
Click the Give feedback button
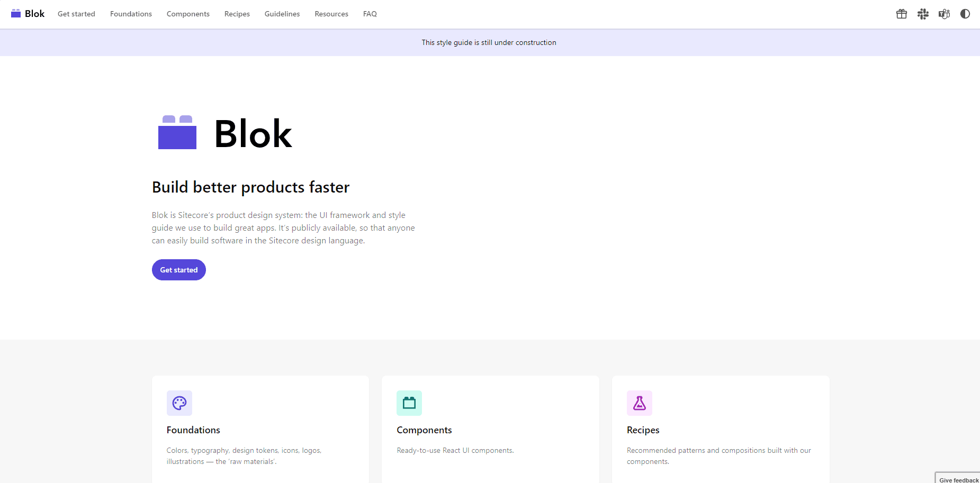[958, 478]
